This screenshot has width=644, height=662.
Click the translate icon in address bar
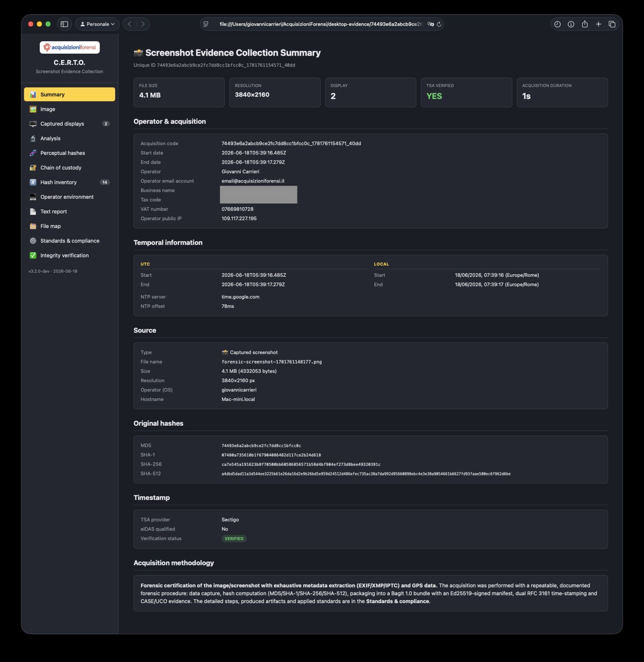431,24
